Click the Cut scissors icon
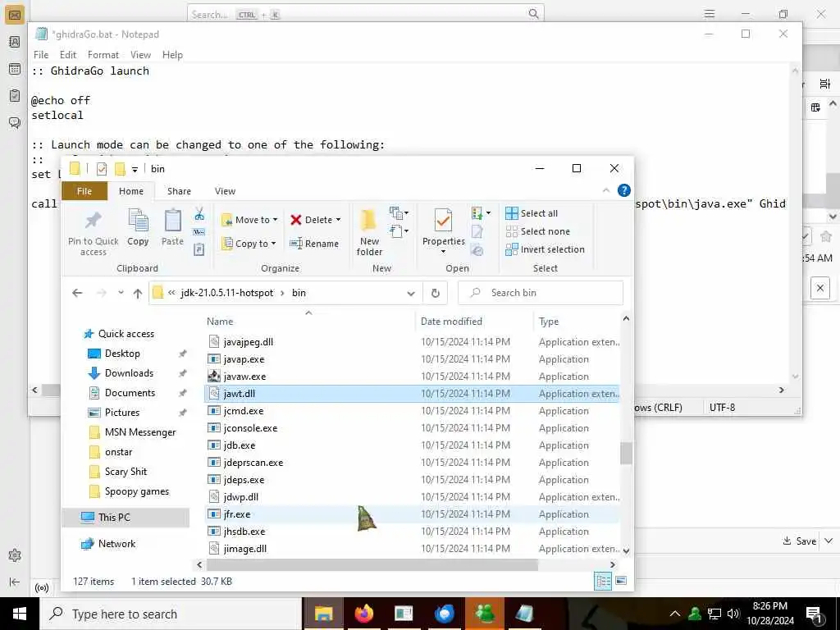The width and height of the screenshot is (840, 630). coord(199,214)
